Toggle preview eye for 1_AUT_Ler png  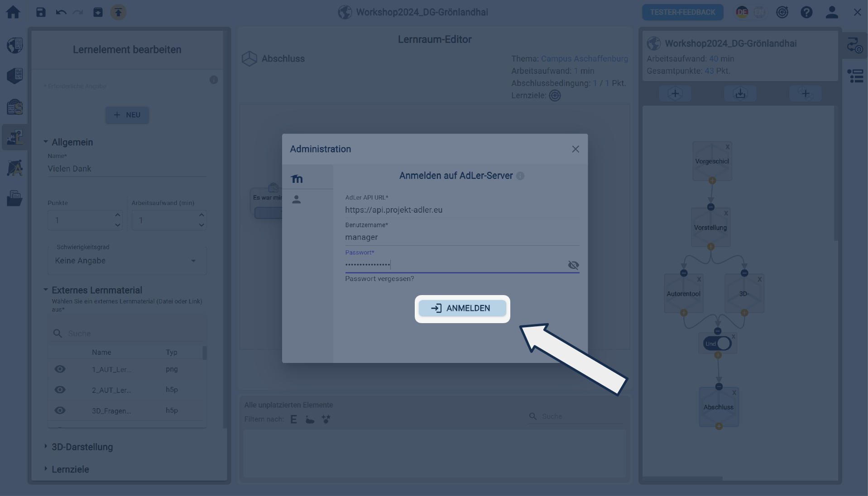tap(60, 369)
